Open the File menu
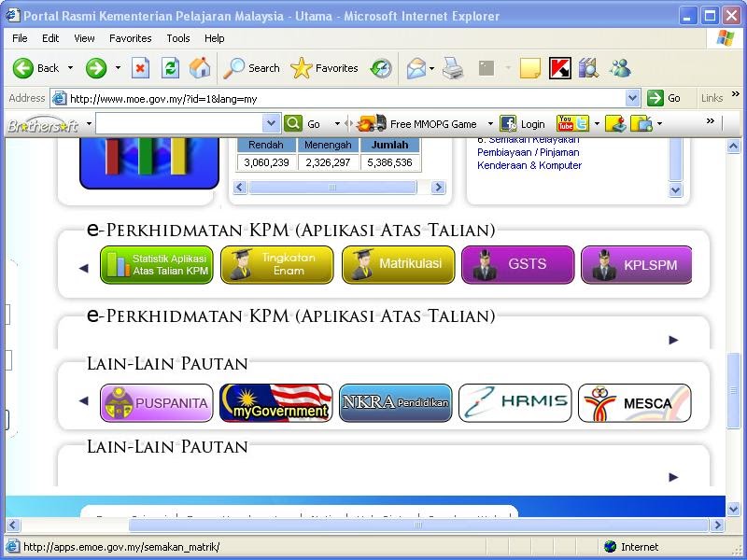The width and height of the screenshot is (747, 560). [20, 38]
